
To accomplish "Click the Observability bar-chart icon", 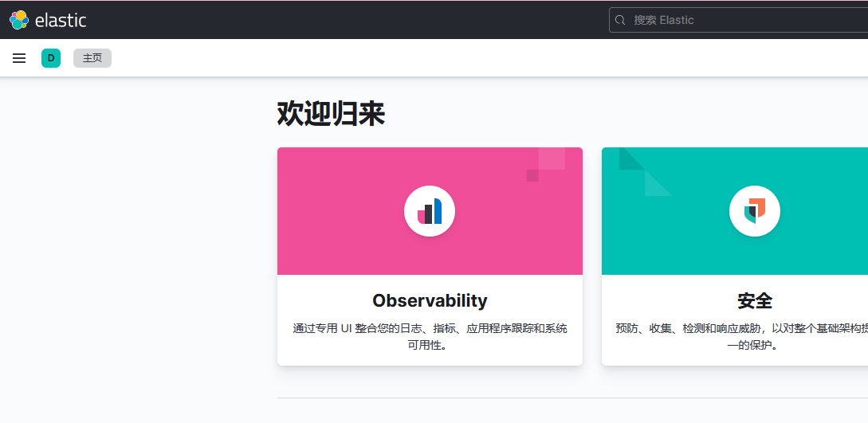I will (430, 211).
